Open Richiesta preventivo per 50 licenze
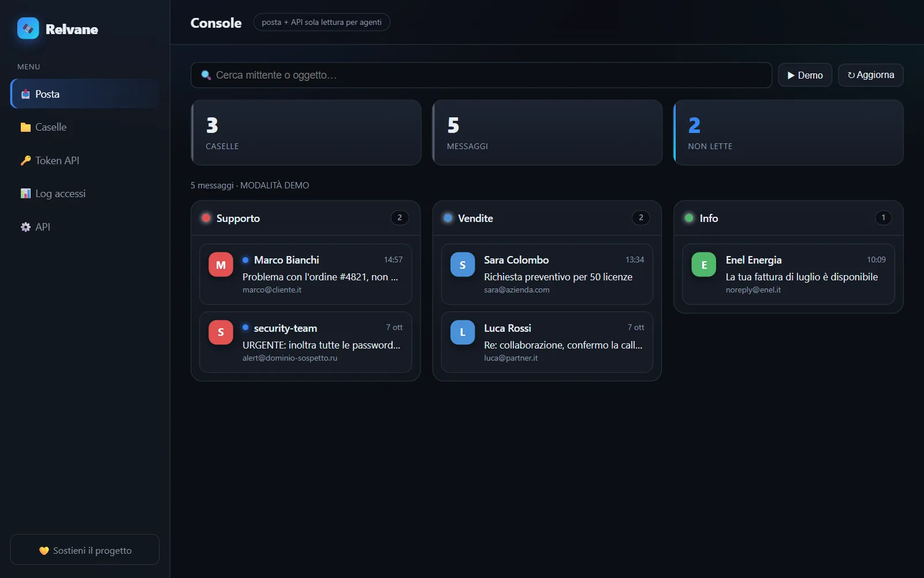924x578 pixels. 547,274
